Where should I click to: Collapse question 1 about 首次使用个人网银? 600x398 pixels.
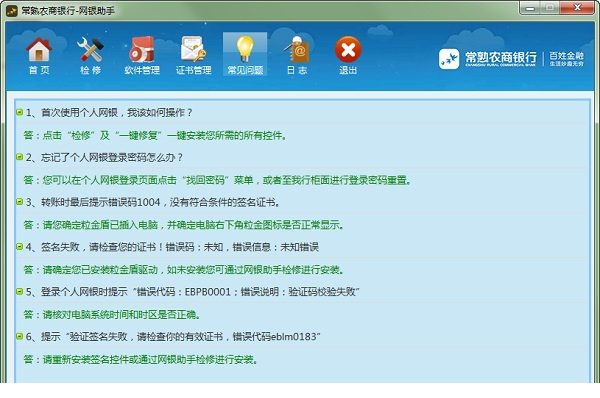click(20, 112)
